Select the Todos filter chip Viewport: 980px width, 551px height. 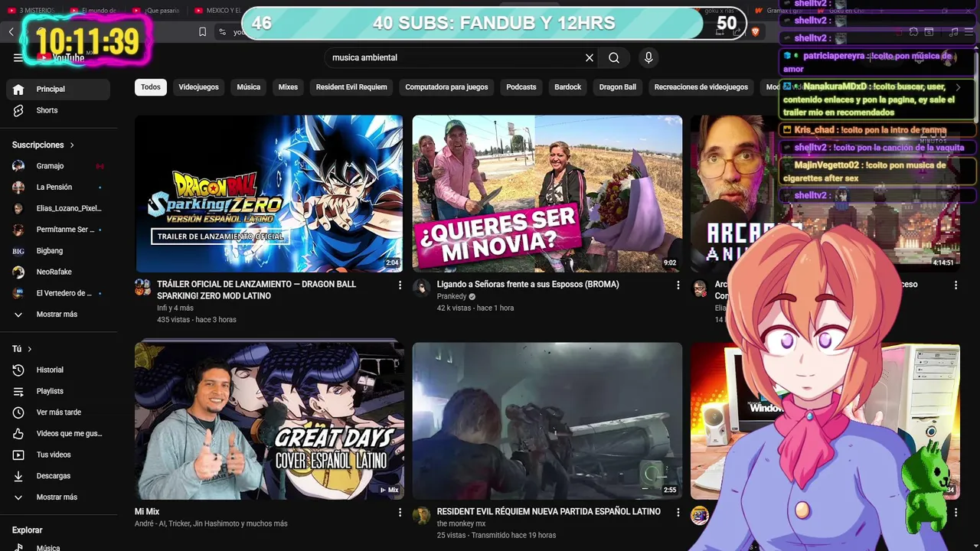151,87
